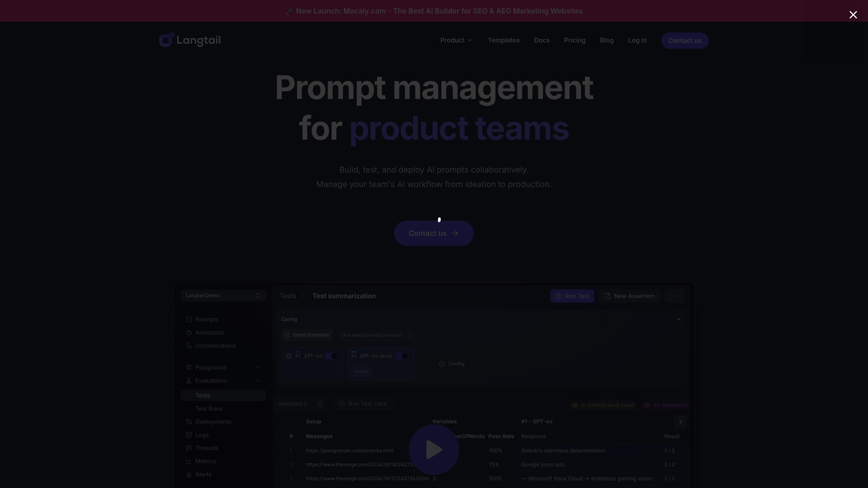Click the 75% pass rate cell
The image size is (868, 488).
click(494, 465)
